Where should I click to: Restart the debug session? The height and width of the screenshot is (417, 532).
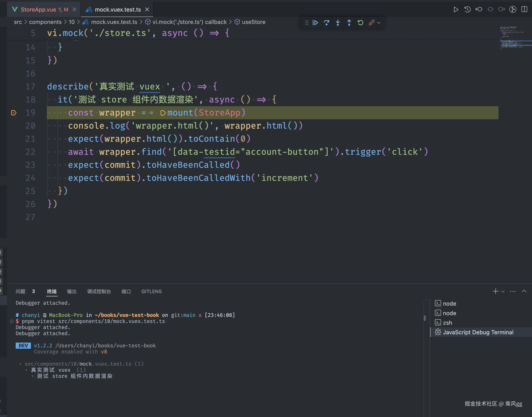tap(360, 23)
